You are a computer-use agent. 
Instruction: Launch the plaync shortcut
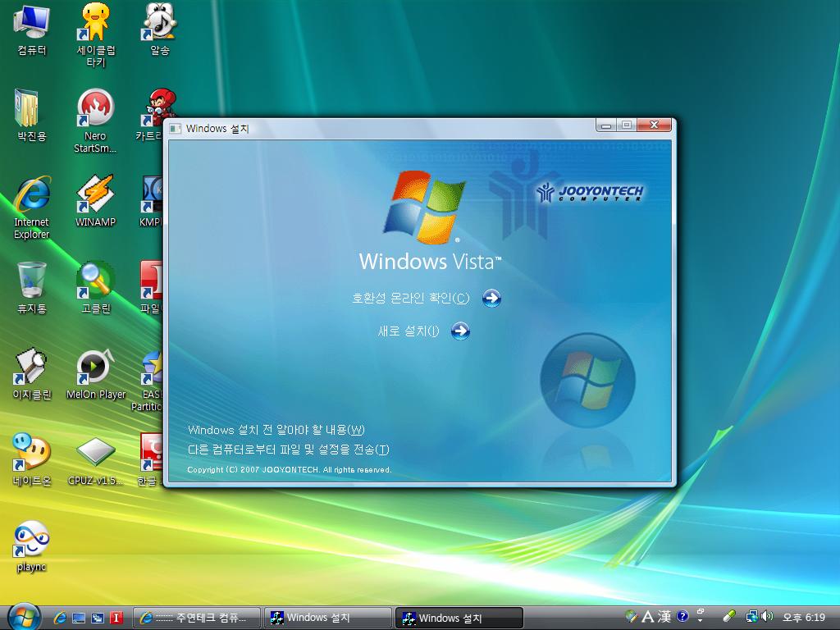tap(32, 546)
